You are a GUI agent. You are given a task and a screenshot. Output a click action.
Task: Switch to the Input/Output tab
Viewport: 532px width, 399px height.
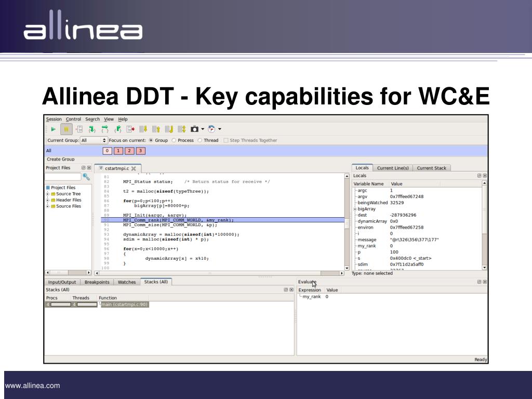[x=62, y=282]
